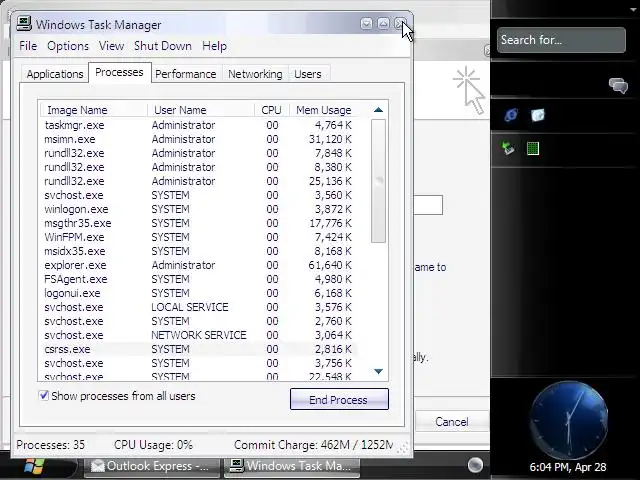
Task: Click the green grid sidebar icon
Action: click(x=533, y=148)
